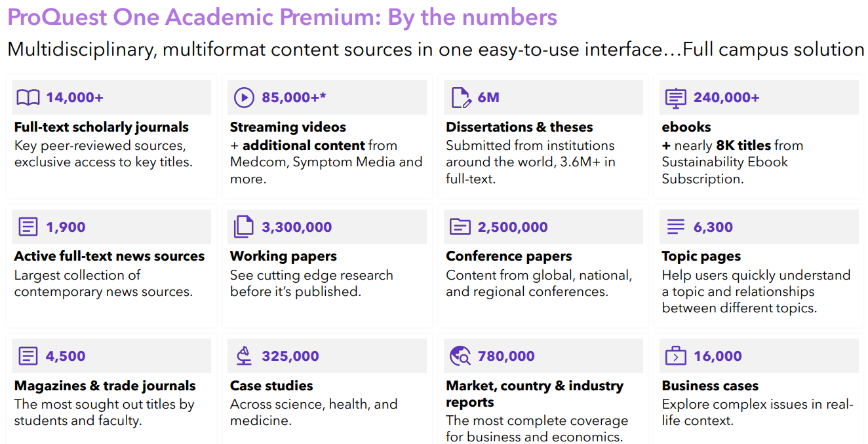Click the magazine document icon beside 4,500

click(28, 356)
